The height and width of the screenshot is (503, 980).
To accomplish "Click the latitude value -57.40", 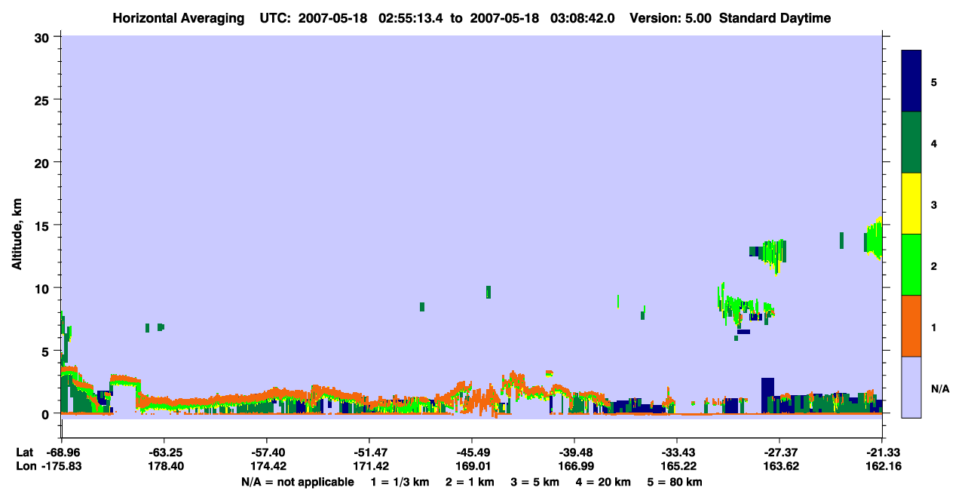I will 266,452.
